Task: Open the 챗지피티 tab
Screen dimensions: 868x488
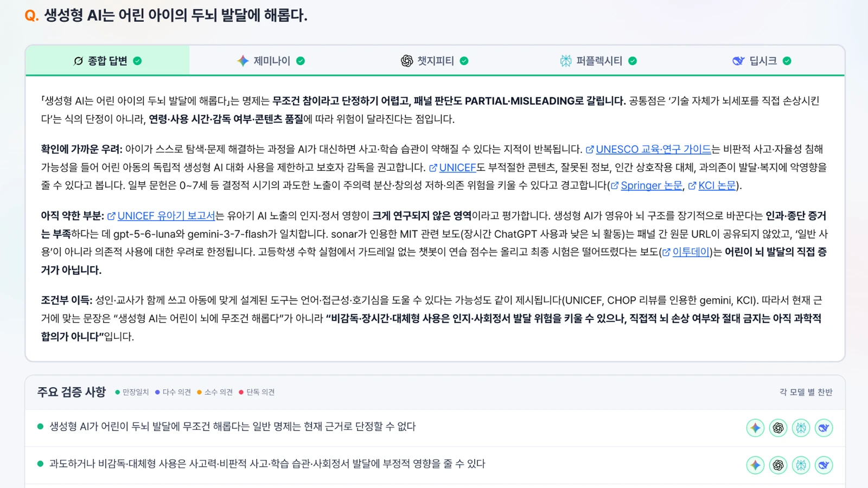Action: [435, 61]
